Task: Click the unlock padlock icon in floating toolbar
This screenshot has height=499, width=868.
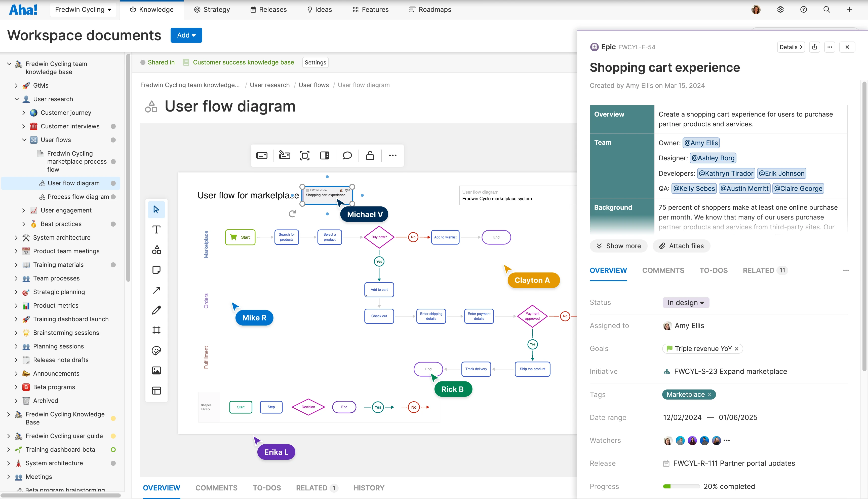Action: tap(370, 156)
